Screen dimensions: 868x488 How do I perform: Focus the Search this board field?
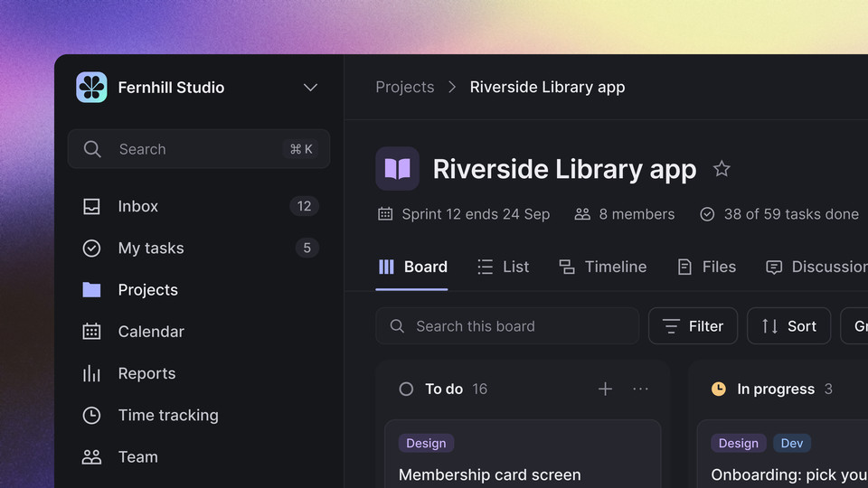tap(507, 326)
